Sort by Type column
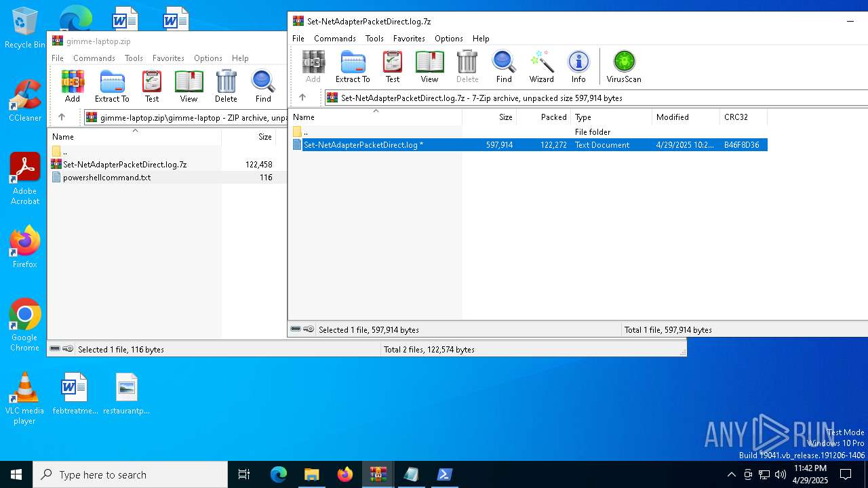The height and width of the screenshot is (488, 868). 612,117
